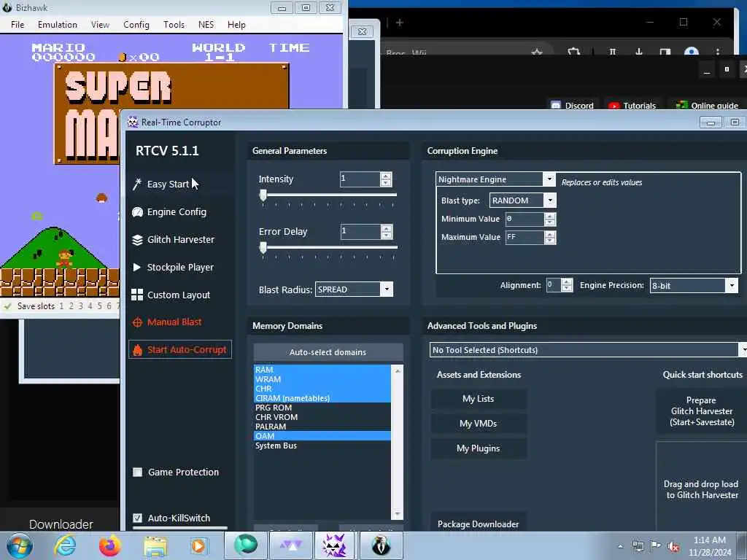Launch Internet Explorer from taskbar
The height and width of the screenshot is (560, 747).
point(65,545)
